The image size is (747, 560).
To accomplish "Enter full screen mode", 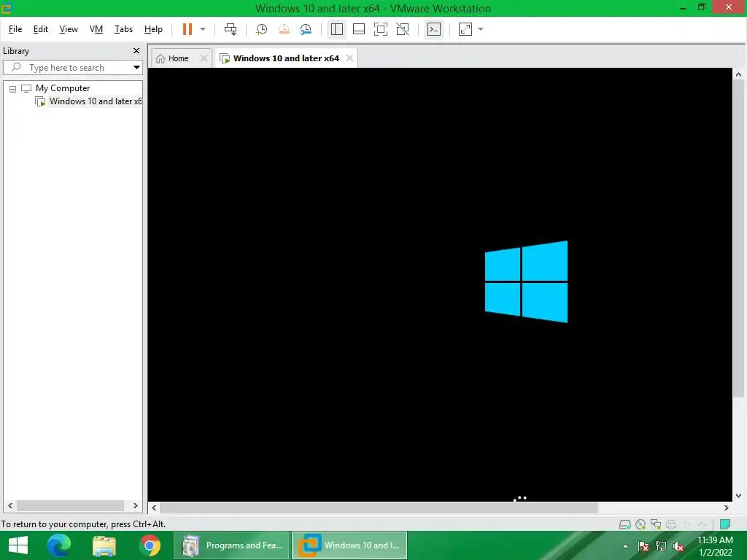I will 381,29.
